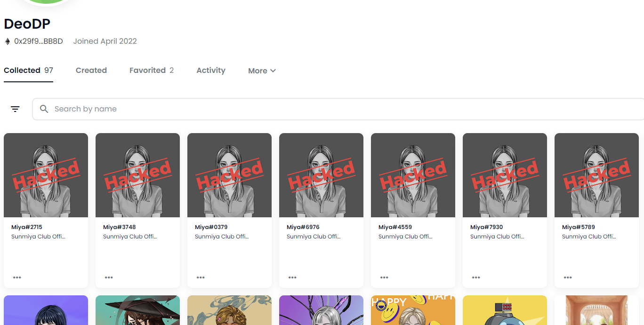The image size is (644, 325).
Task: Click the Miya#2715 title text
Action: (27, 227)
